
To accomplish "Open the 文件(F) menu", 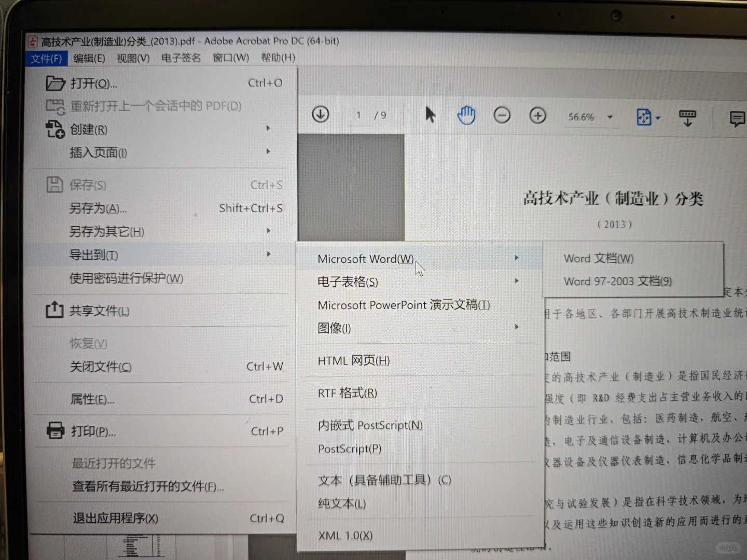I will point(46,58).
